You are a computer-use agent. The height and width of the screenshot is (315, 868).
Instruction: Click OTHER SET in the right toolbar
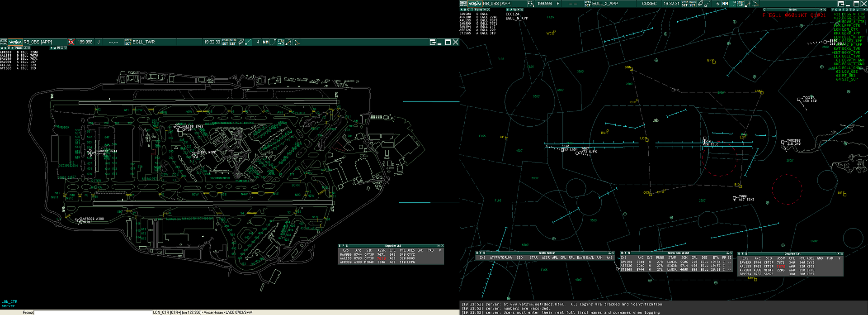coord(684,4)
